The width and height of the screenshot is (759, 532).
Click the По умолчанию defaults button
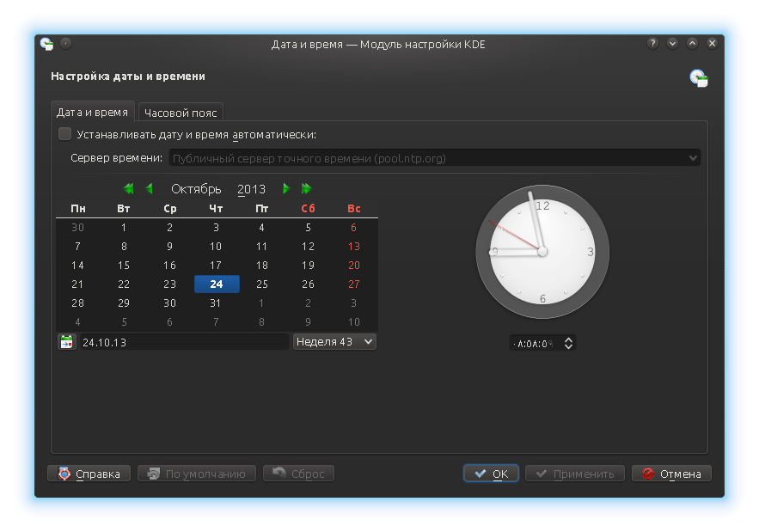point(197,474)
